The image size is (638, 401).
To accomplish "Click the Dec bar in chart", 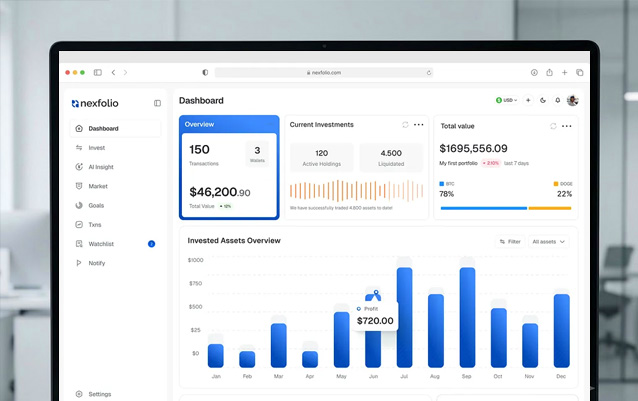I will pyautogui.click(x=562, y=331).
